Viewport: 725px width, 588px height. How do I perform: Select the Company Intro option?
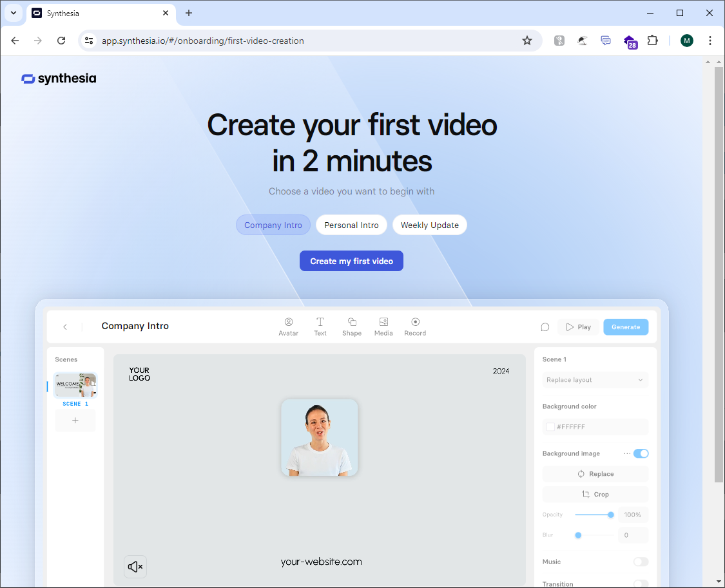point(273,225)
